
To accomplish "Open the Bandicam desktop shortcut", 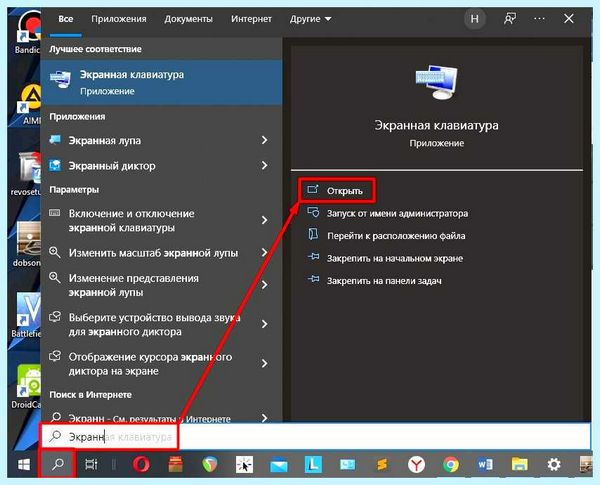I will click(x=27, y=33).
